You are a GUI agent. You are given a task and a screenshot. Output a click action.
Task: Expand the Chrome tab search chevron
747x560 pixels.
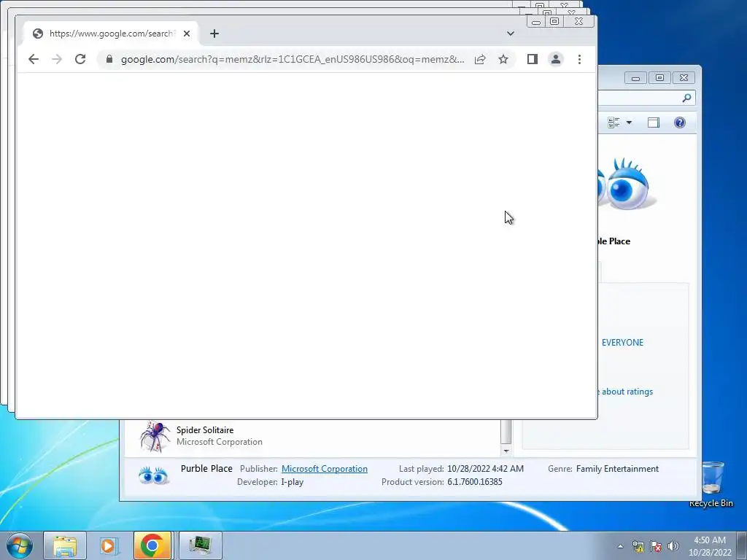510,34
